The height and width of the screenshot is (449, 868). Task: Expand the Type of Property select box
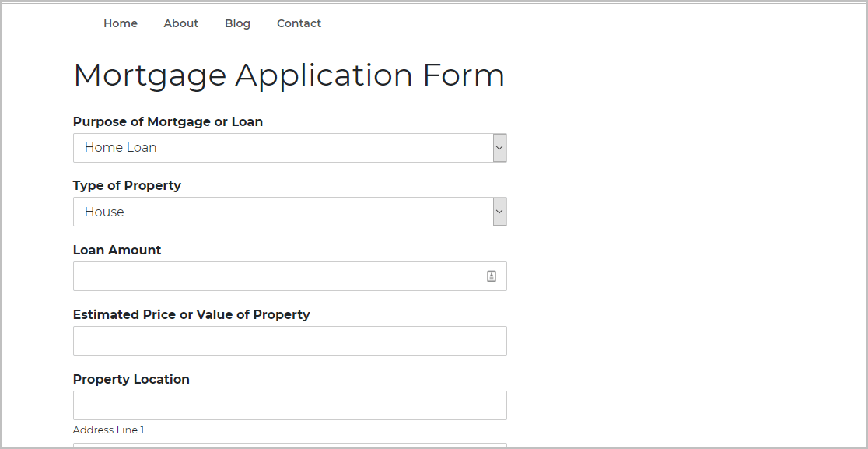pyautogui.click(x=289, y=212)
